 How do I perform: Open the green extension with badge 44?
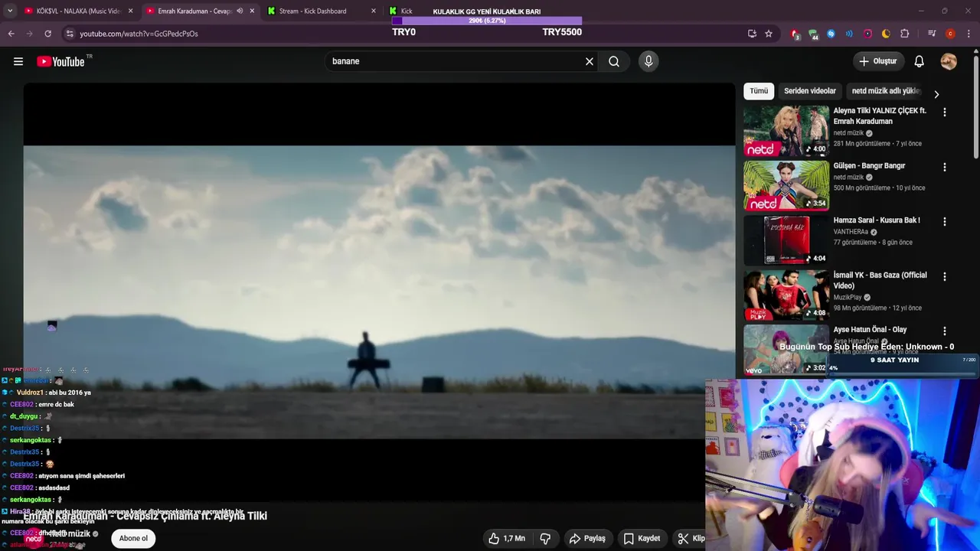pyautogui.click(x=813, y=34)
